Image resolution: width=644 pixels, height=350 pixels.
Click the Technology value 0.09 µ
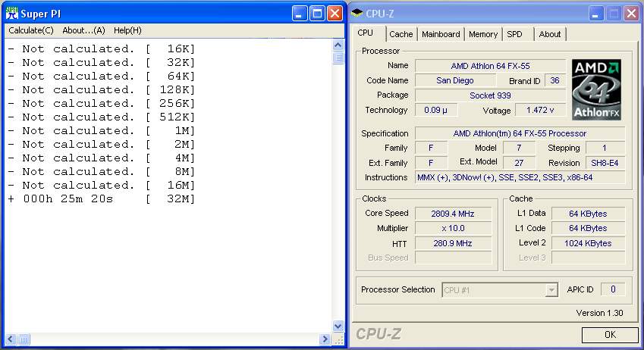(435, 111)
